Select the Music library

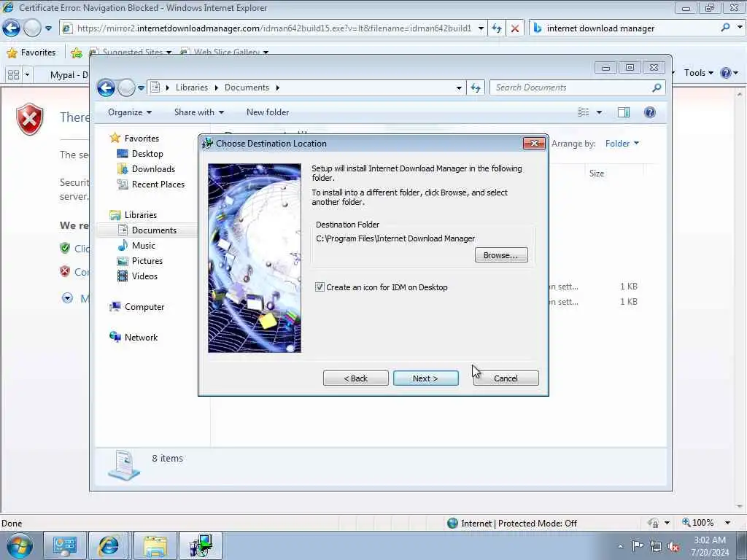pos(144,245)
